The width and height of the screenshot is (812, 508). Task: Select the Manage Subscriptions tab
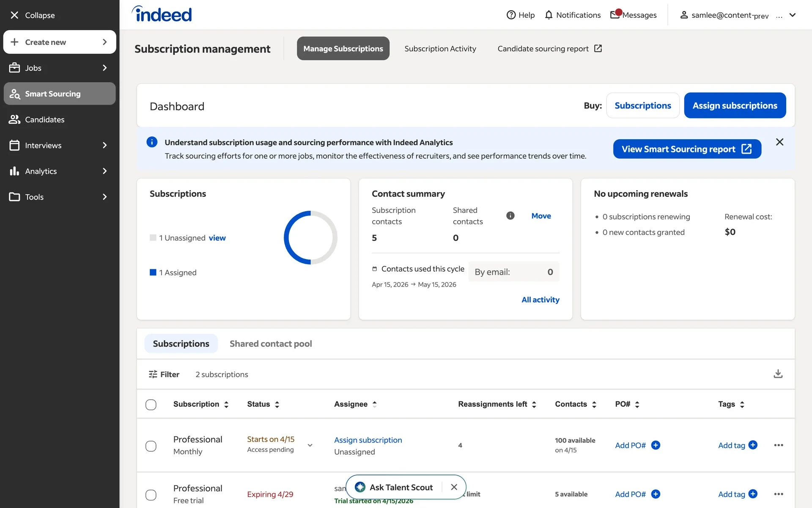click(343, 48)
